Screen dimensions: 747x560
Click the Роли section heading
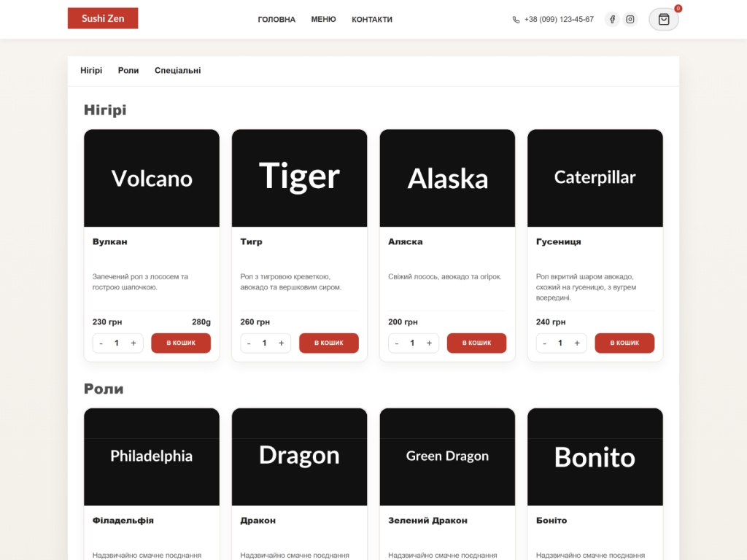click(x=104, y=389)
